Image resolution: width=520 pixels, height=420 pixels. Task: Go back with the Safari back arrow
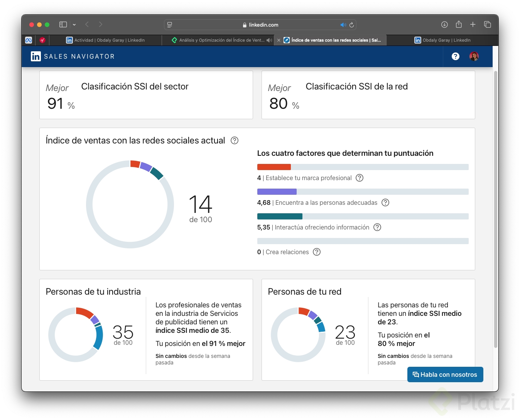click(87, 25)
